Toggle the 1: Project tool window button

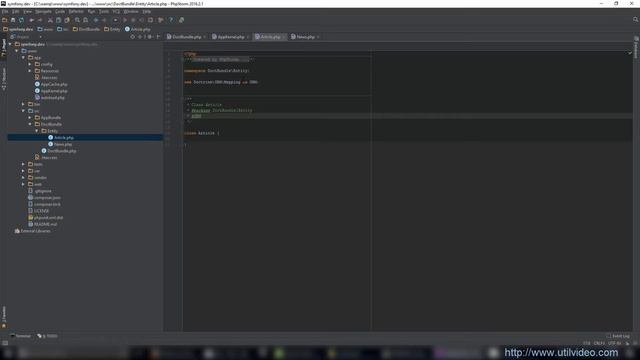tap(4, 48)
